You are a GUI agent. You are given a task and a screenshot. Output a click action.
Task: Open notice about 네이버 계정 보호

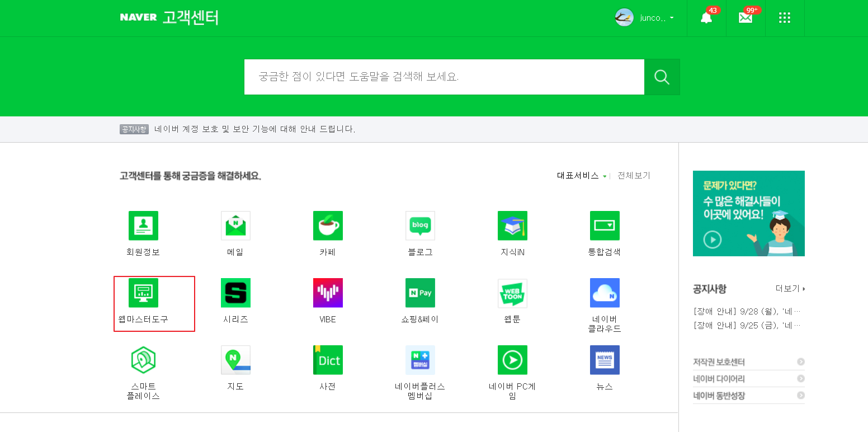pyautogui.click(x=254, y=129)
